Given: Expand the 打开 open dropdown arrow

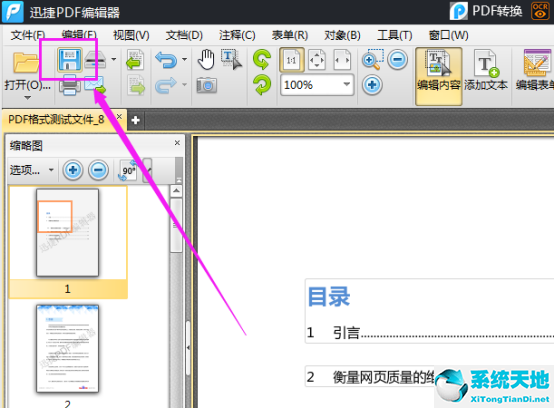Looking at the screenshot, I should click(28, 97).
